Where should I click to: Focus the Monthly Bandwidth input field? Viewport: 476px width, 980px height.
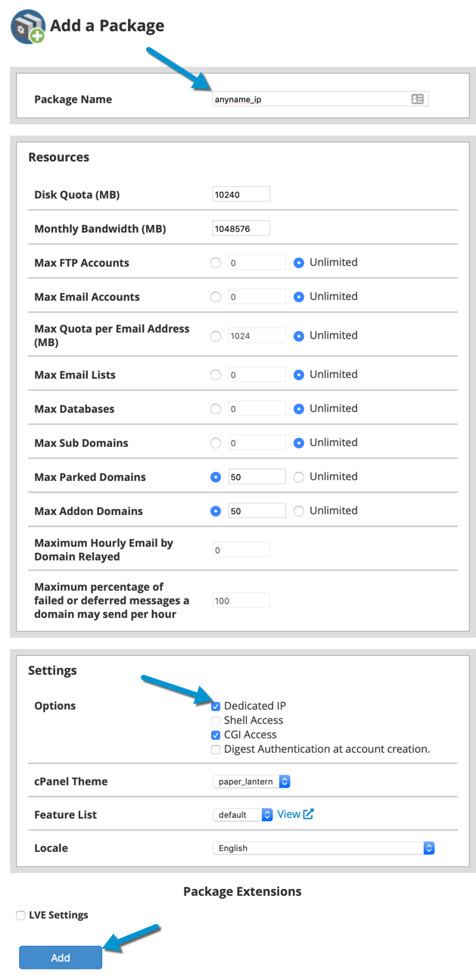241,229
